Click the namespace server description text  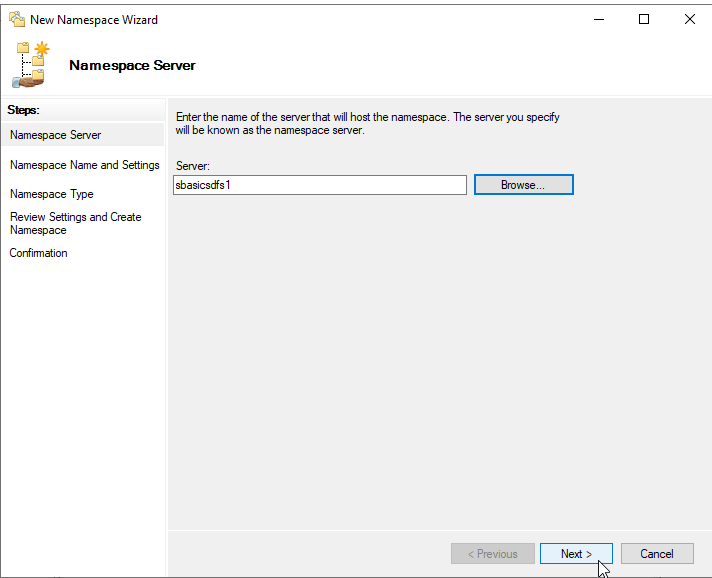(367, 124)
